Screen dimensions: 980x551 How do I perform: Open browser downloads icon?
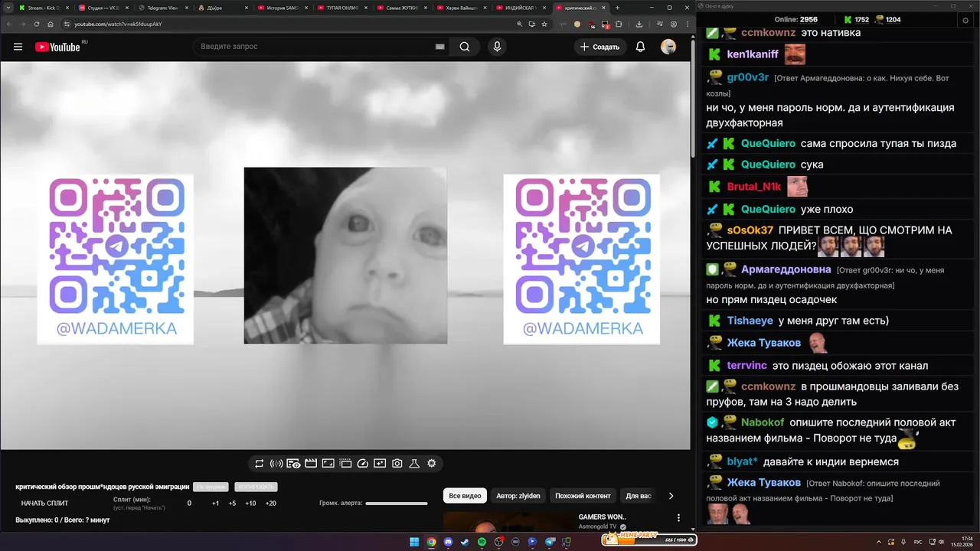pos(639,24)
